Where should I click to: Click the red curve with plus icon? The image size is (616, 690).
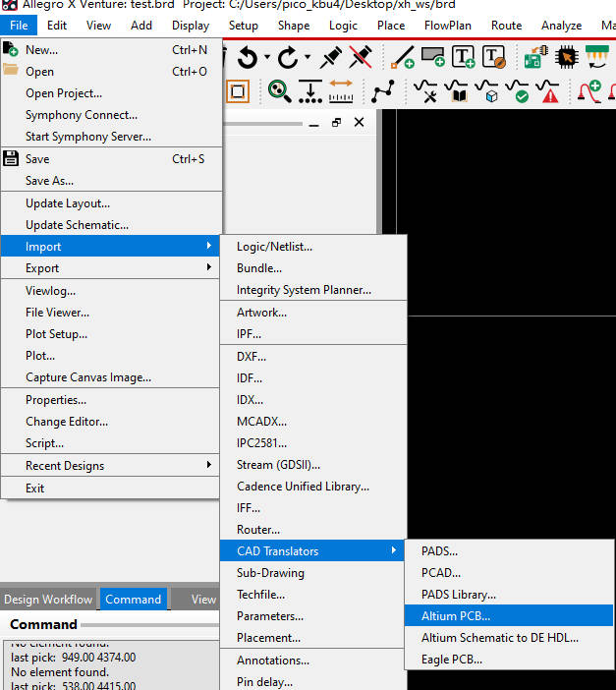589,91
